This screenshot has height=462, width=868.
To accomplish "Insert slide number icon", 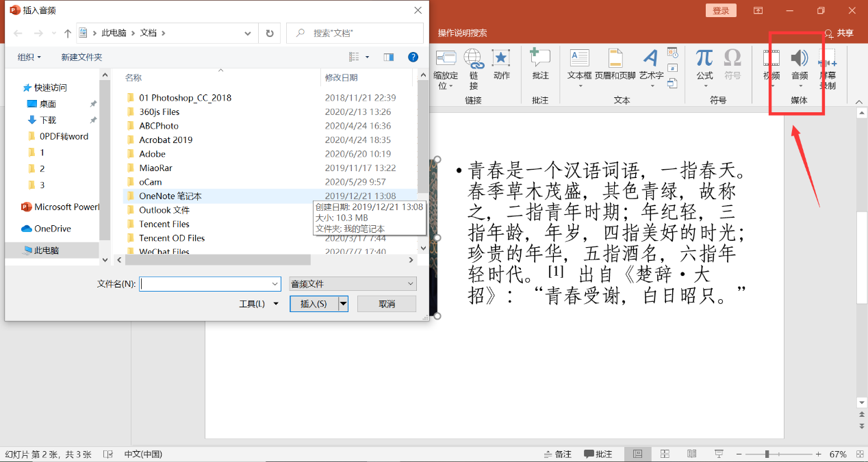I will click(672, 68).
